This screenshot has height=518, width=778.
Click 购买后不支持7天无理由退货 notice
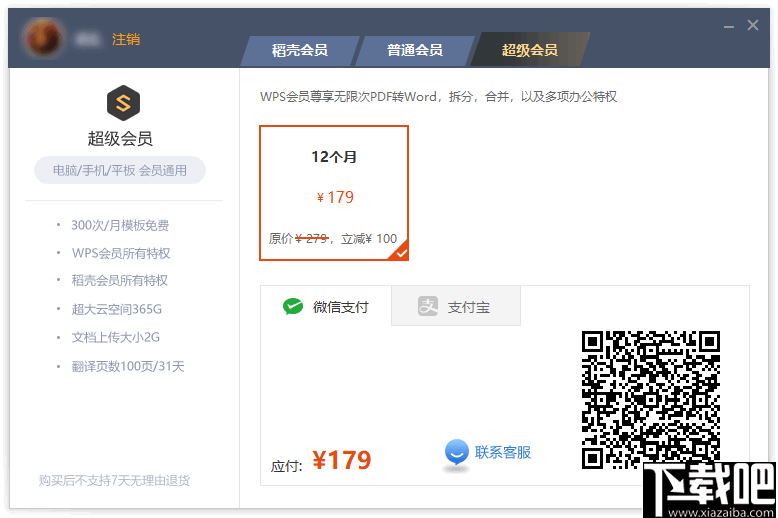click(x=115, y=480)
